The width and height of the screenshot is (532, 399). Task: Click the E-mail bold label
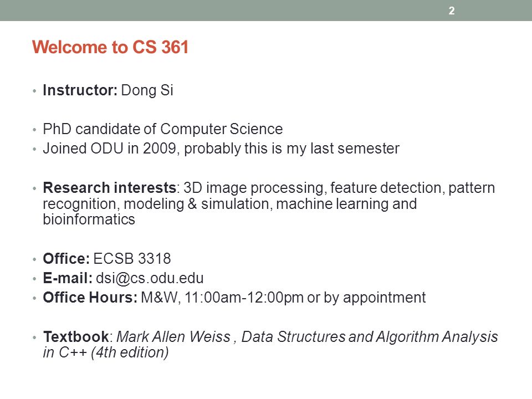tap(68, 278)
